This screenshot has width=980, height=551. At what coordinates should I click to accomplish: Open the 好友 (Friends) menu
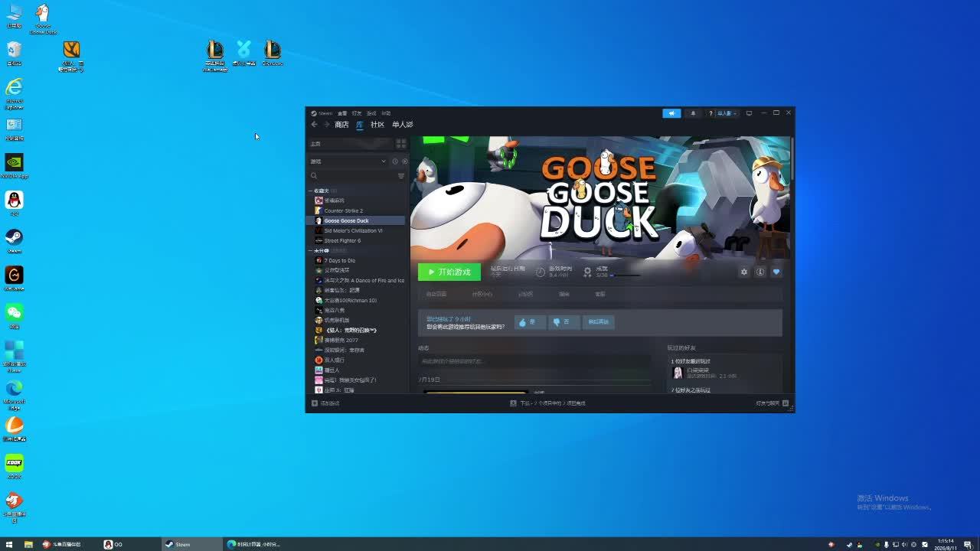[357, 113]
